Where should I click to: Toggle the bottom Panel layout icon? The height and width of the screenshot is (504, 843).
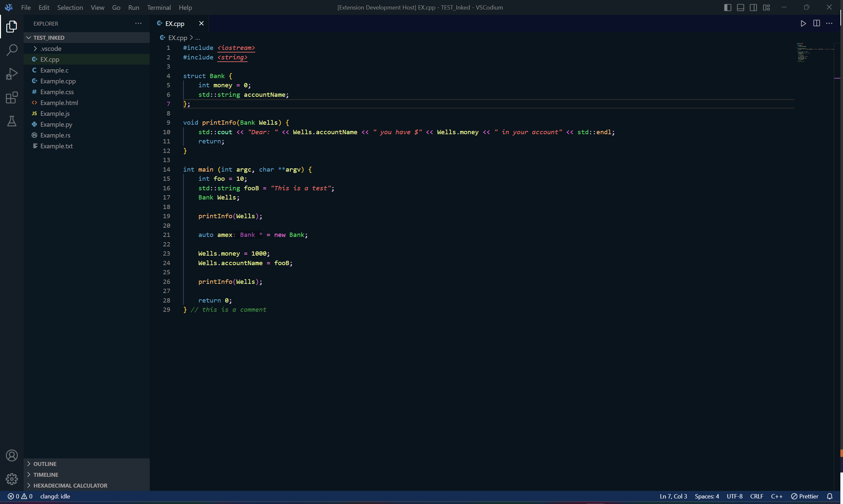(740, 8)
